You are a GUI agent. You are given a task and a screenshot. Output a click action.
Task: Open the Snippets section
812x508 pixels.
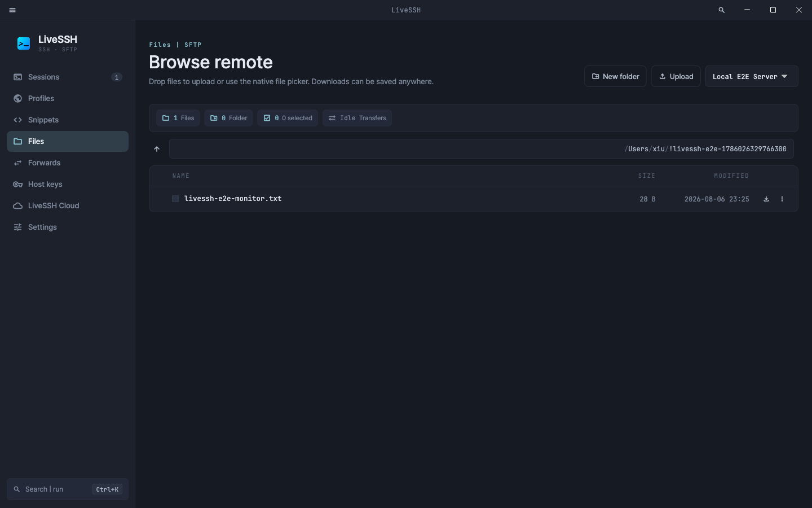[x=68, y=120]
